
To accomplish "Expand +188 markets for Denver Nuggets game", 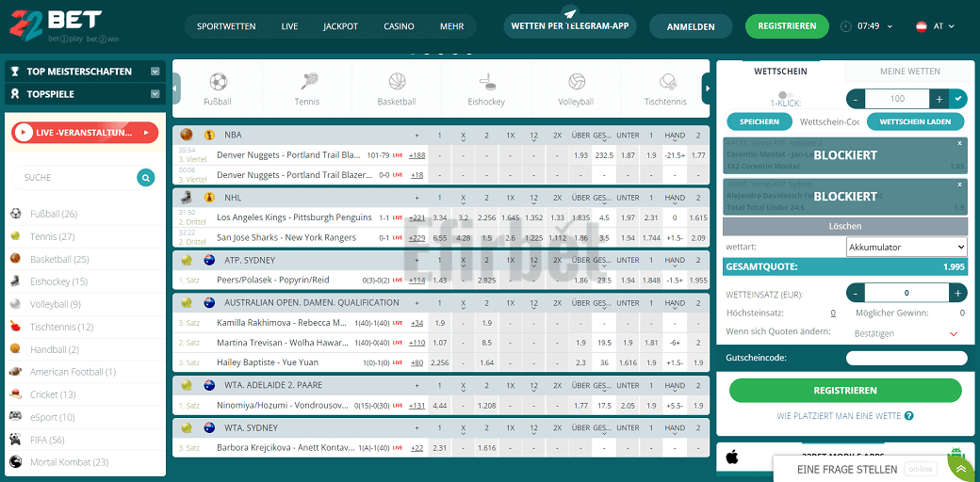I will 416,154.
